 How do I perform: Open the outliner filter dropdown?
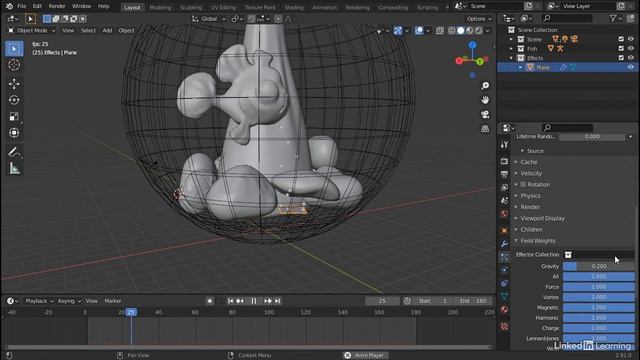coord(616,18)
